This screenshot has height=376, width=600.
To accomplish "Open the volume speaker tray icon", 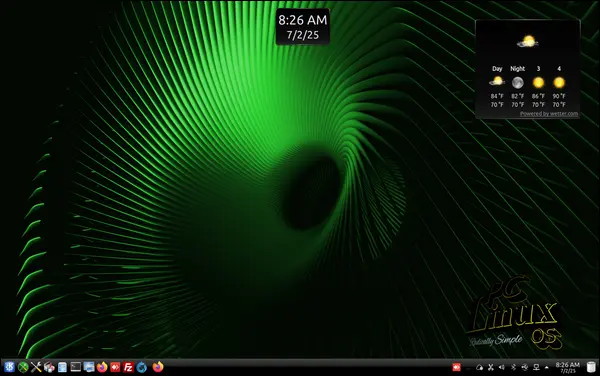I will tap(502, 367).
